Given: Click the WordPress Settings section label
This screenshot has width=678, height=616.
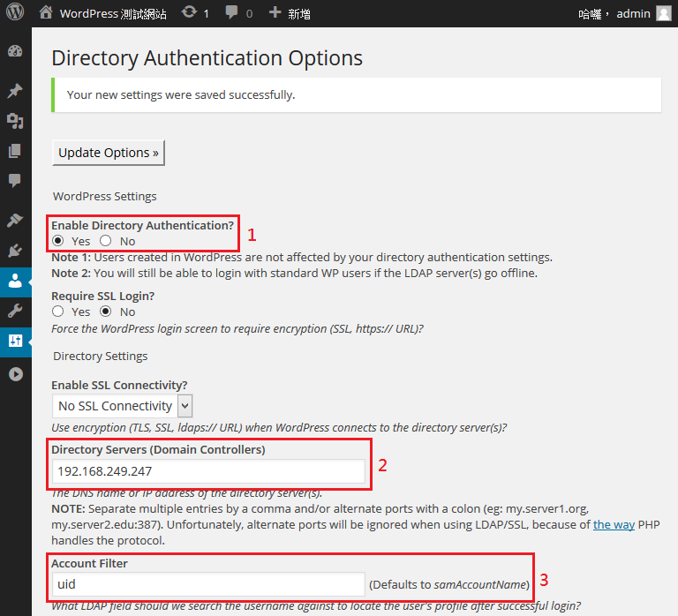Looking at the screenshot, I should [105, 196].
